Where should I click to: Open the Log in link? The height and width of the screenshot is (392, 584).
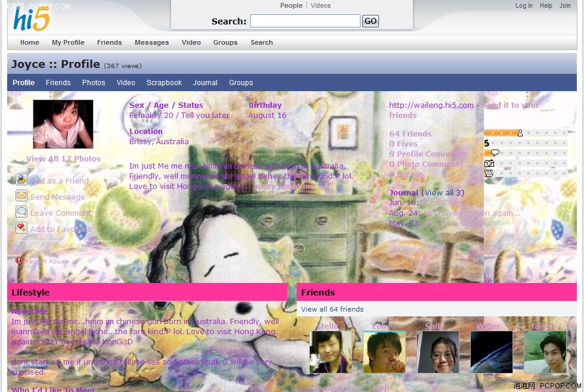[x=524, y=5]
